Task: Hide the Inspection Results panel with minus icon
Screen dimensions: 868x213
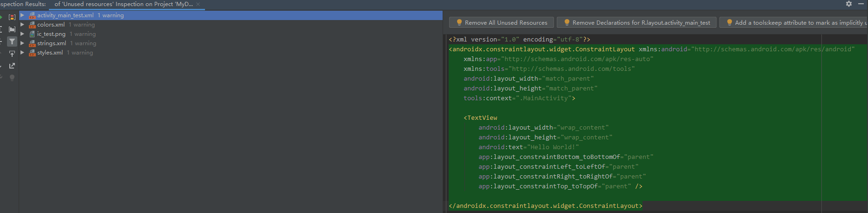Action: 861,4
